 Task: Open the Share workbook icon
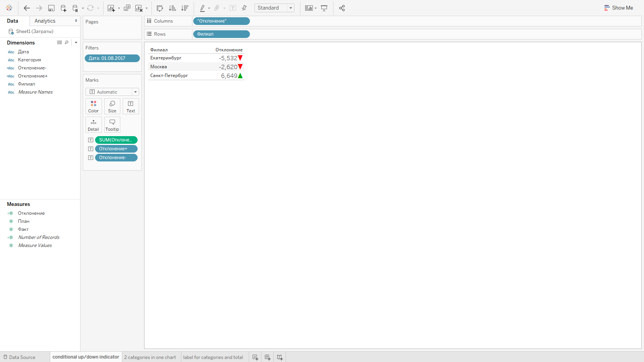[x=342, y=8]
